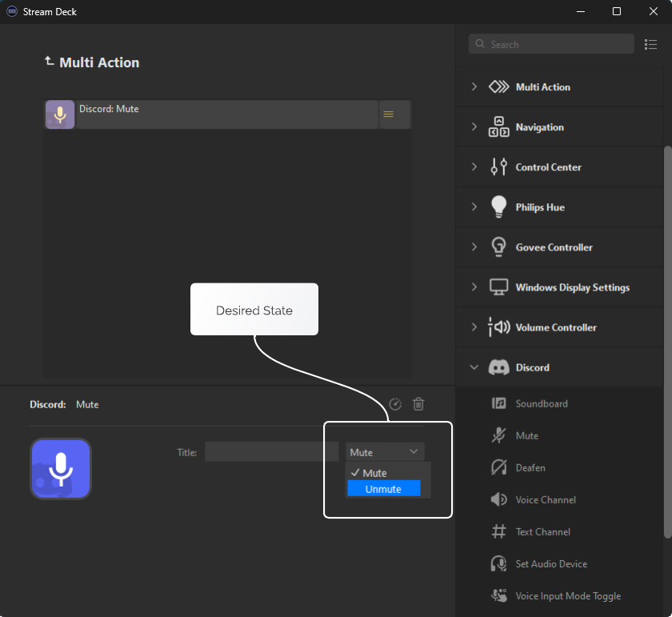This screenshot has height=617, width=672.
Task: Click the Deafen action icon
Action: pos(499,467)
